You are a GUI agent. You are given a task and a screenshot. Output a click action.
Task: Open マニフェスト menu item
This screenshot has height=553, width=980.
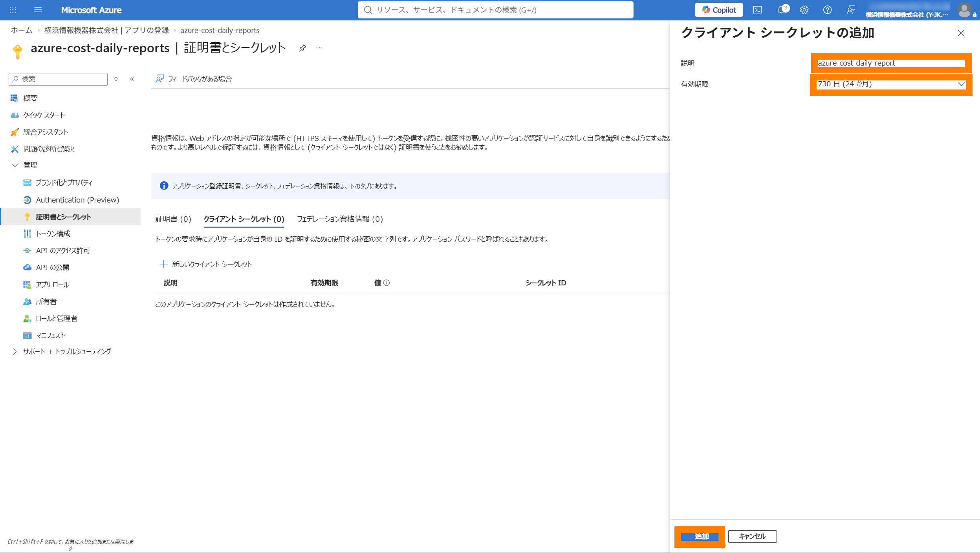pos(51,335)
